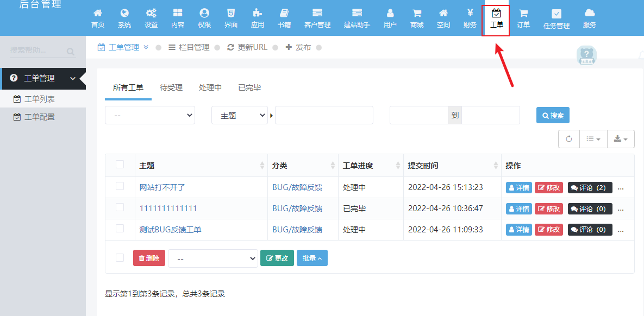
Task: Click 更新URL in the breadcrumb bar
Action: (x=247, y=47)
